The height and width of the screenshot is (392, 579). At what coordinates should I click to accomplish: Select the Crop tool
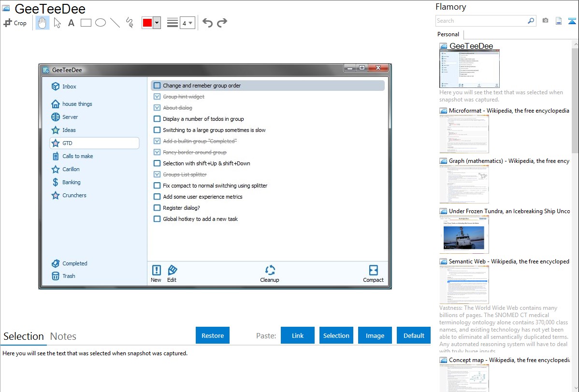pos(15,23)
